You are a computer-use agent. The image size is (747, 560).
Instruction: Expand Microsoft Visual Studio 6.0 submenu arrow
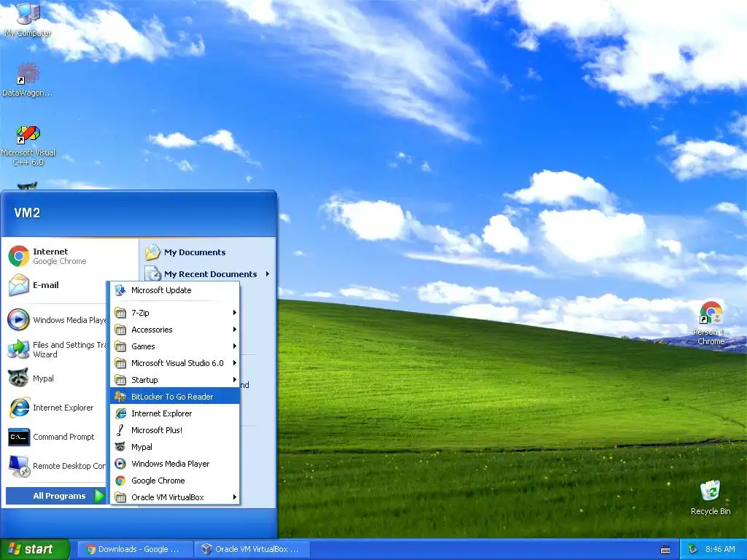(234, 363)
